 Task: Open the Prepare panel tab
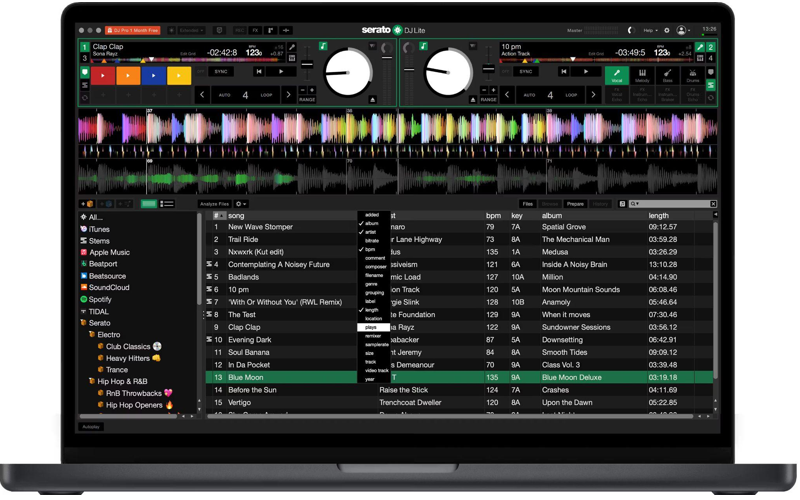(x=575, y=204)
